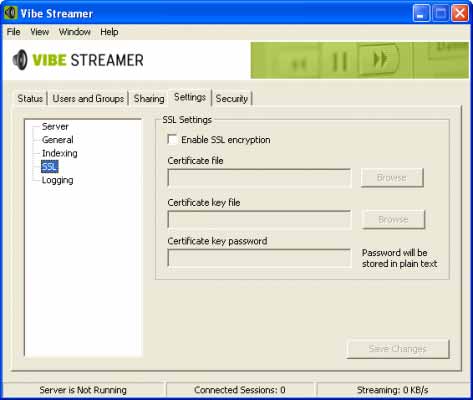This screenshot has width=473, height=400.
Task: Switch to the Users and Groups tab
Action: tap(88, 99)
